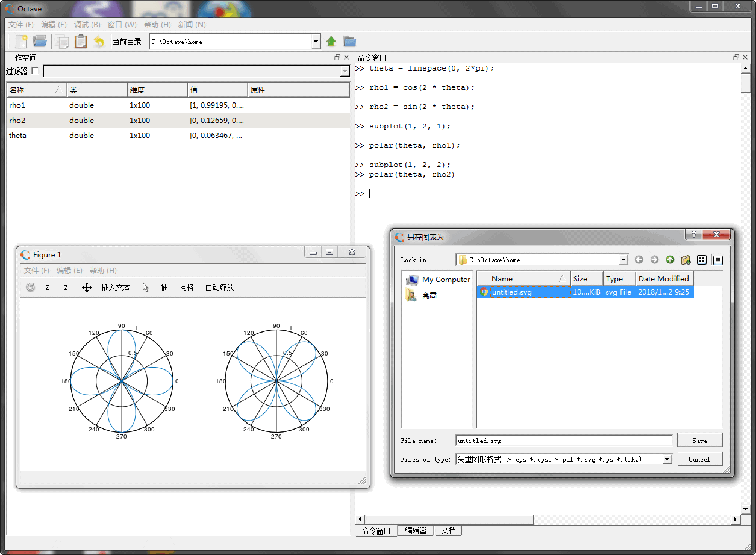Image resolution: width=756 pixels, height=555 pixels.
Task: Open the 新闻 (N) main menu
Action: coord(192,25)
